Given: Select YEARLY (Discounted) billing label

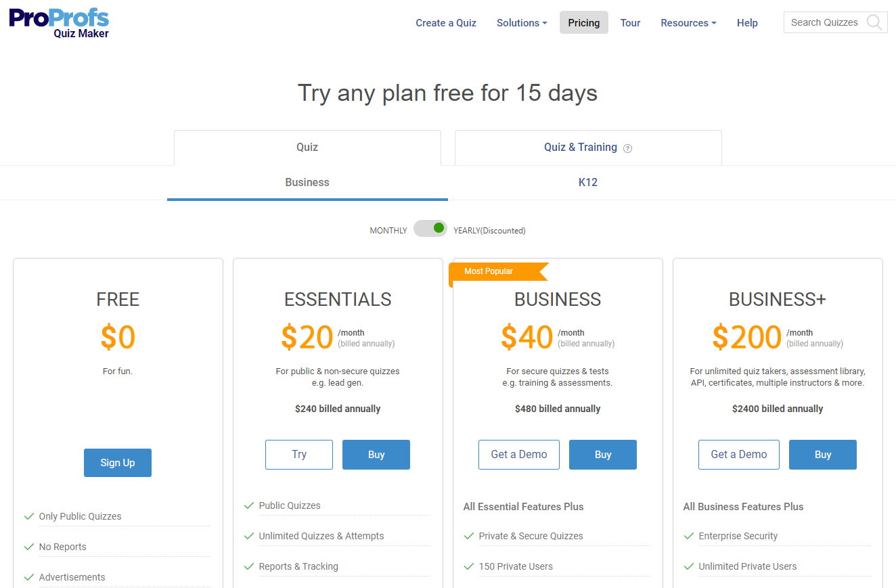Looking at the screenshot, I should coord(489,231).
